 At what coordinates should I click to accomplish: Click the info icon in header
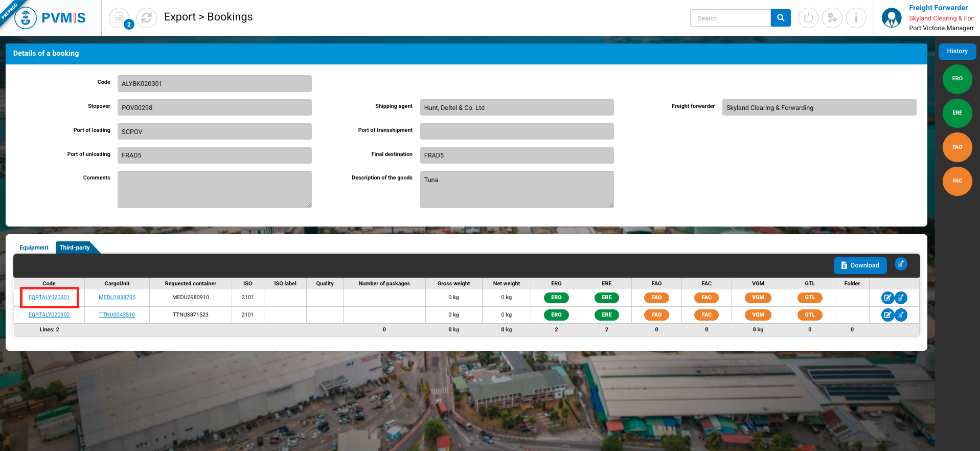(856, 18)
